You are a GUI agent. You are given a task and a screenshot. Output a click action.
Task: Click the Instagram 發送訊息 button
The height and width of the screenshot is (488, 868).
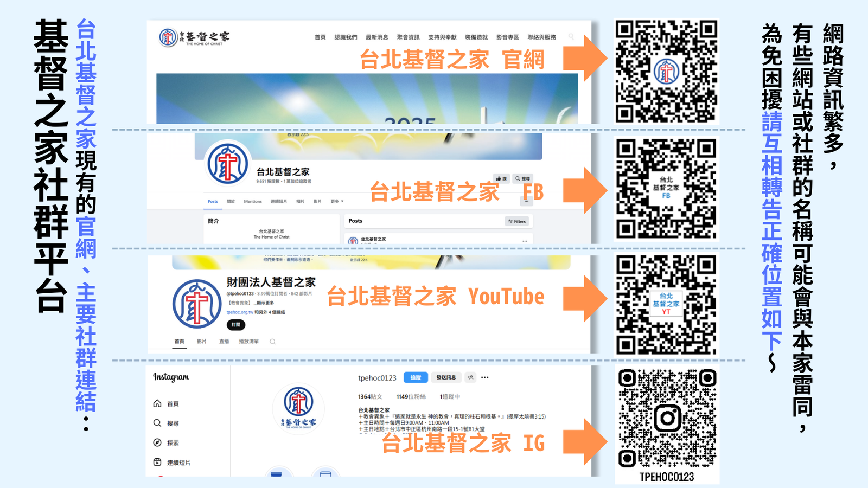pos(446,377)
